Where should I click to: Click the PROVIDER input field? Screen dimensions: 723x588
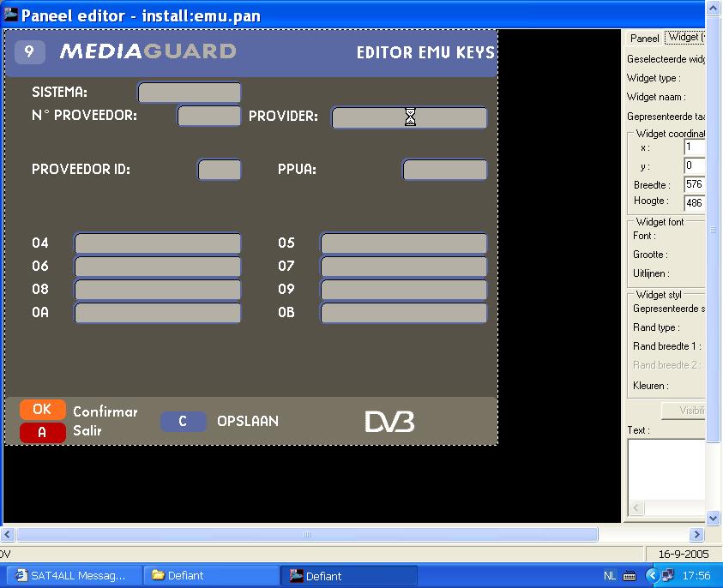(x=409, y=117)
